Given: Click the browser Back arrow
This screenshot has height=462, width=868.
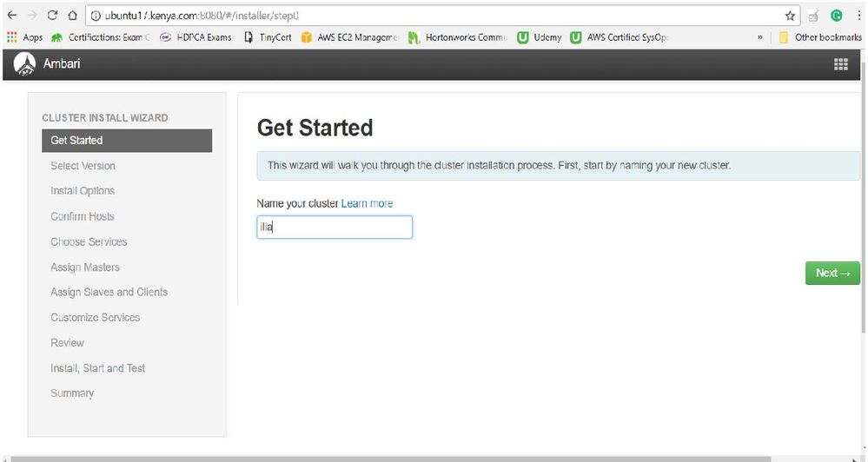Looking at the screenshot, I should coord(12,16).
